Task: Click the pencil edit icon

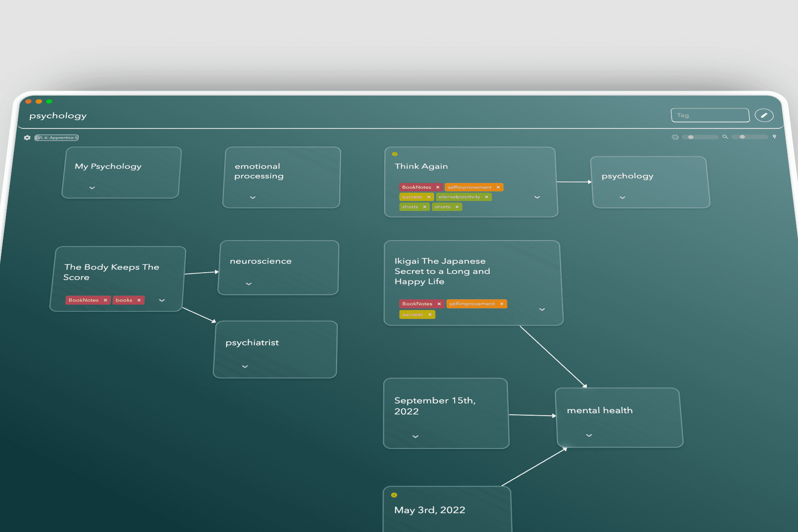Action: pyautogui.click(x=764, y=116)
